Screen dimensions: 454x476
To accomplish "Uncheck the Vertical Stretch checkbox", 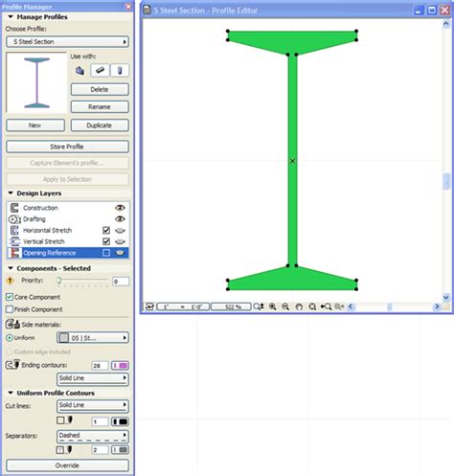I will (x=106, y=241).
